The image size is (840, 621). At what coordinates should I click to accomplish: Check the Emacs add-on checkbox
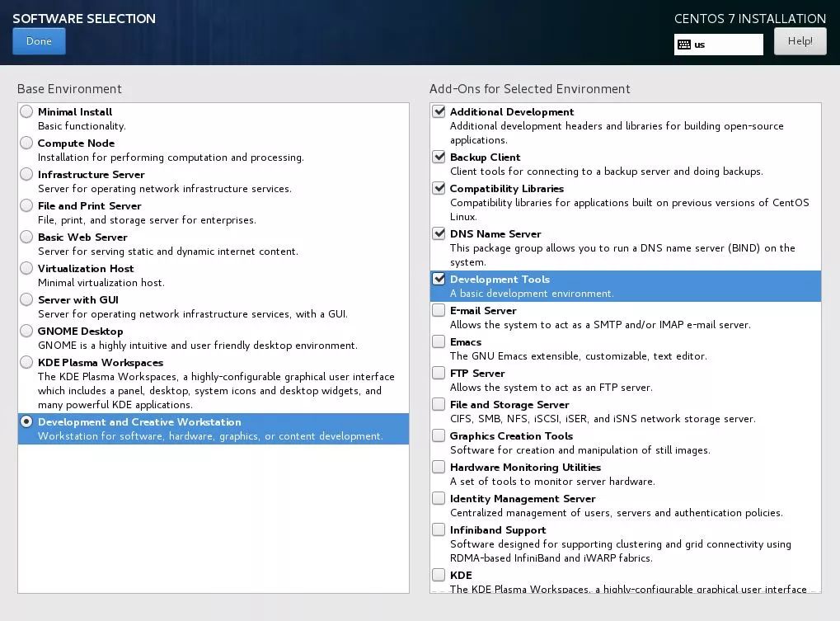[x=439, y=342]
